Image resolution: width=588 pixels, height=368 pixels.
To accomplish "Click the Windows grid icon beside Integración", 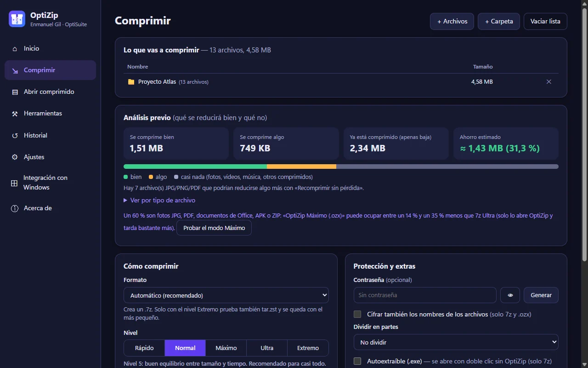I will point(14,183).
